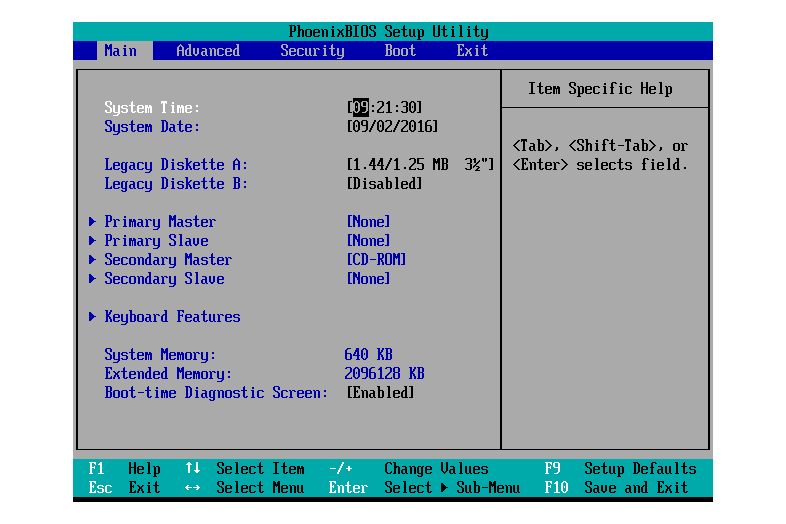Click the Primary Master None value
Screen dimensions: 786x524
pos(368,222)
